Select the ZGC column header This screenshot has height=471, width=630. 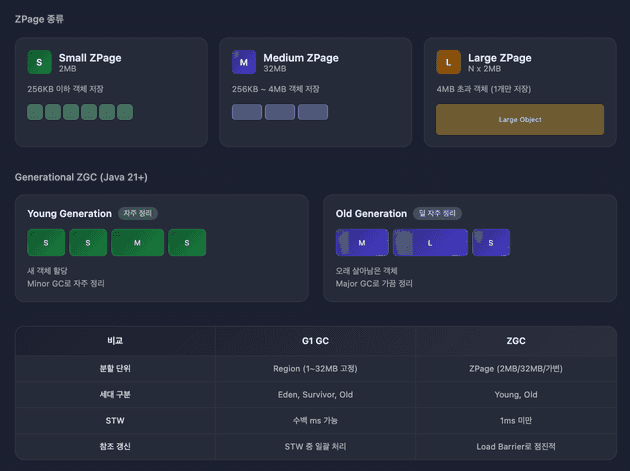[x=516, y=341]
